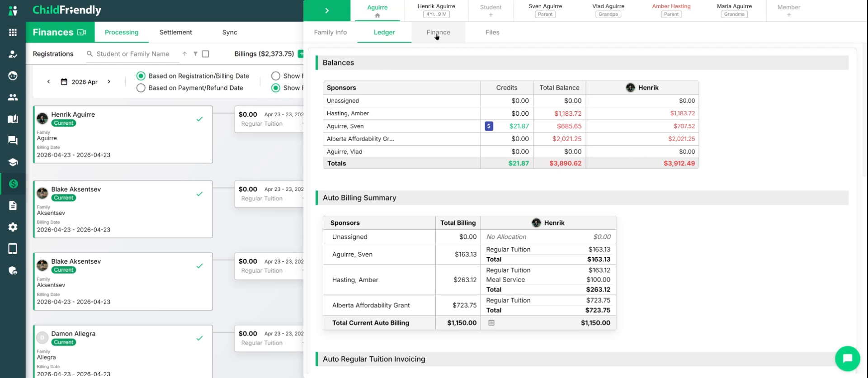Click the 2026 Apr month label
The width and height of the screenshot is (868, 378).
click(x=85, y=82)
